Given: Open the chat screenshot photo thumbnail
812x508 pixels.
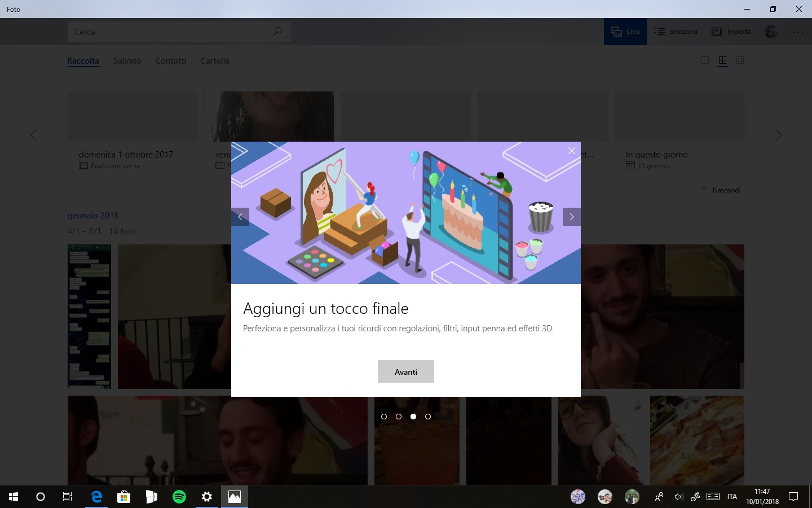Looking at the screenshot, I should (x=89, y=317).
